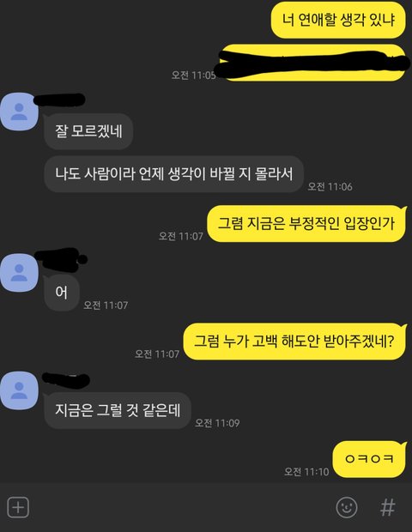This screenshot has height=532, width=412.
Task: Select '그럼 지금은 부정적인 입장인가' bubble
Action: pyautogui.click(x=306, y=224)
